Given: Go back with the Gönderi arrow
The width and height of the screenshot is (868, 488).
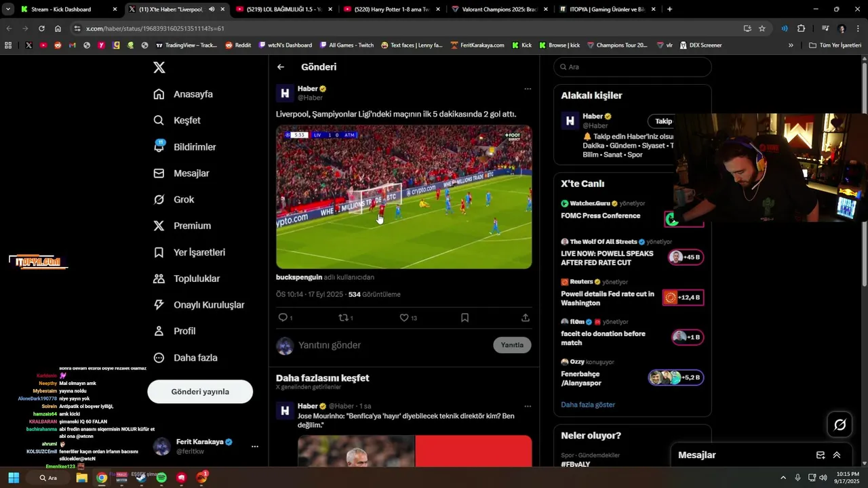Looking at the screenshot, I should (281, 67).
